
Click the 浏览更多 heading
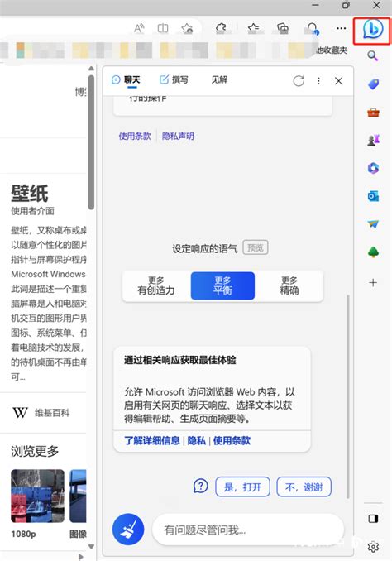pyautogui.click(x=35, y=451)
